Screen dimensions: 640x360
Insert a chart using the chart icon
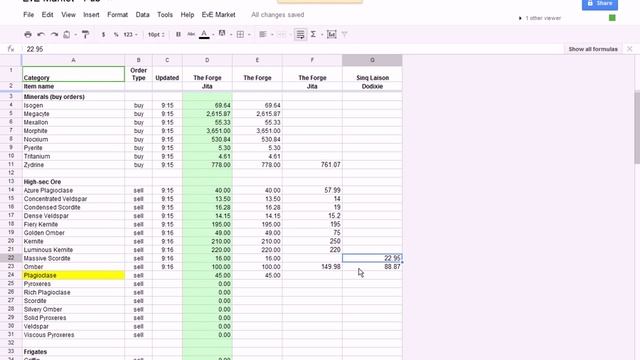(331, 35)
